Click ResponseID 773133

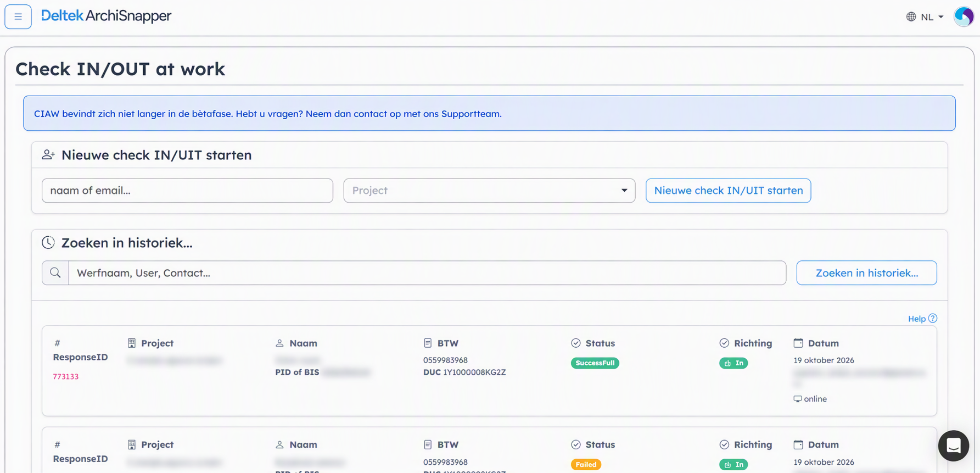66,377
